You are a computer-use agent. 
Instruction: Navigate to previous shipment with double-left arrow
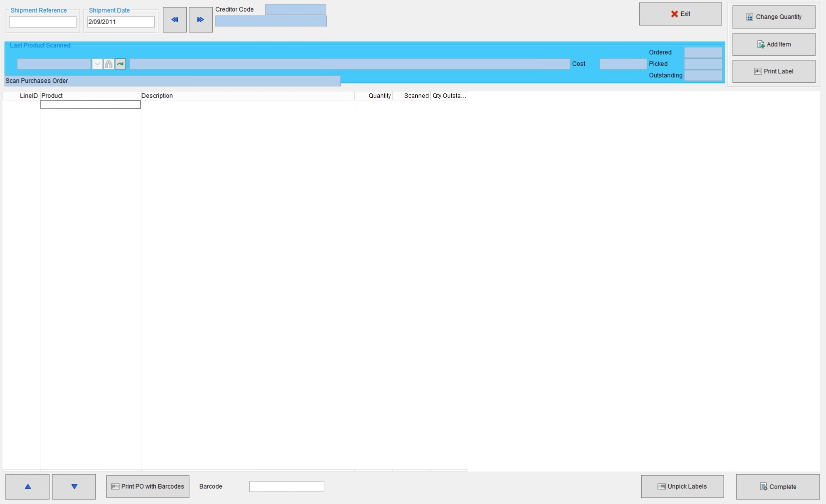(x=174, y=19)
